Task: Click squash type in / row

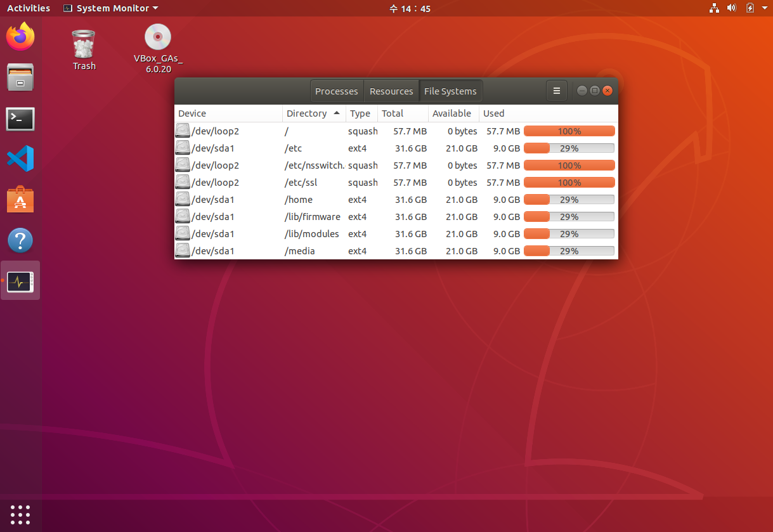Action: click(x=363, y=131)
